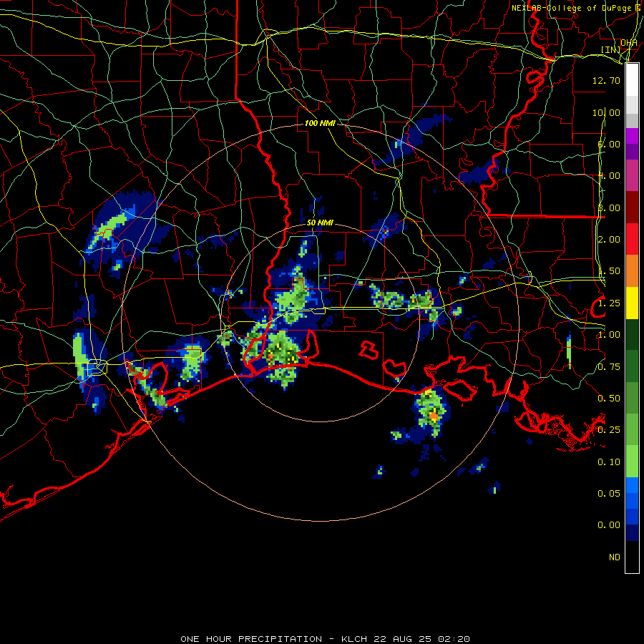Click the 1.50 scale value
The image size is (644, 644).
click(x=609, y=271)
